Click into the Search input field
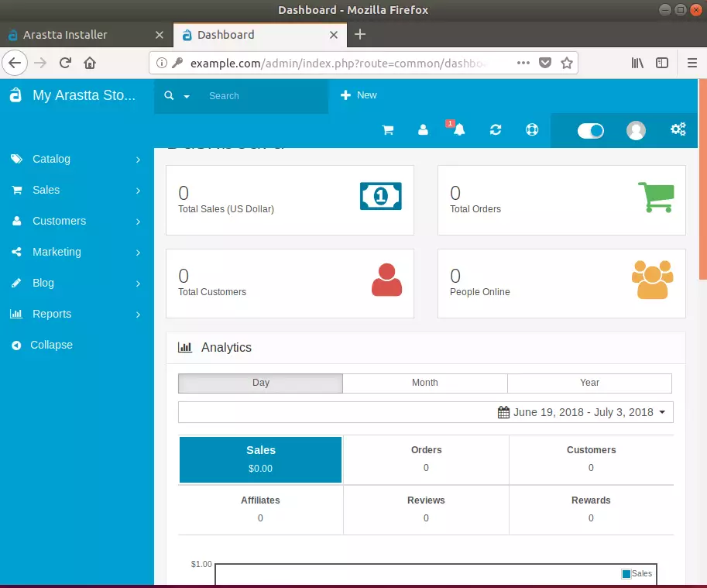707x588 pixels. (x=266, y=96)
